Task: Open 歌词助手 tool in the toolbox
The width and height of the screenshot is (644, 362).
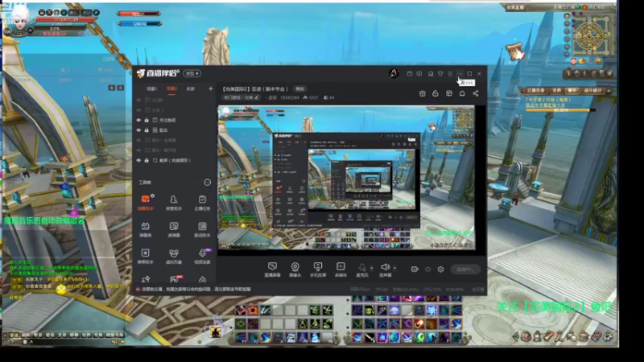Action: (202, 229)
